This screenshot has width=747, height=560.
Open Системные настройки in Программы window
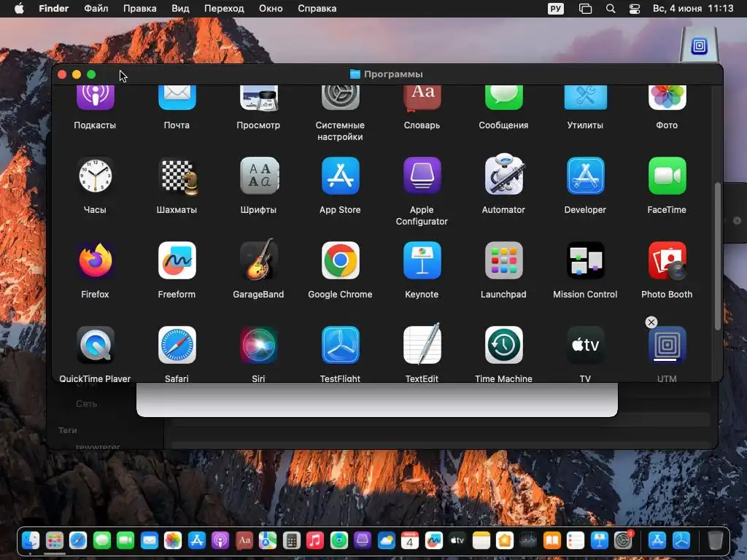[340, 98]
